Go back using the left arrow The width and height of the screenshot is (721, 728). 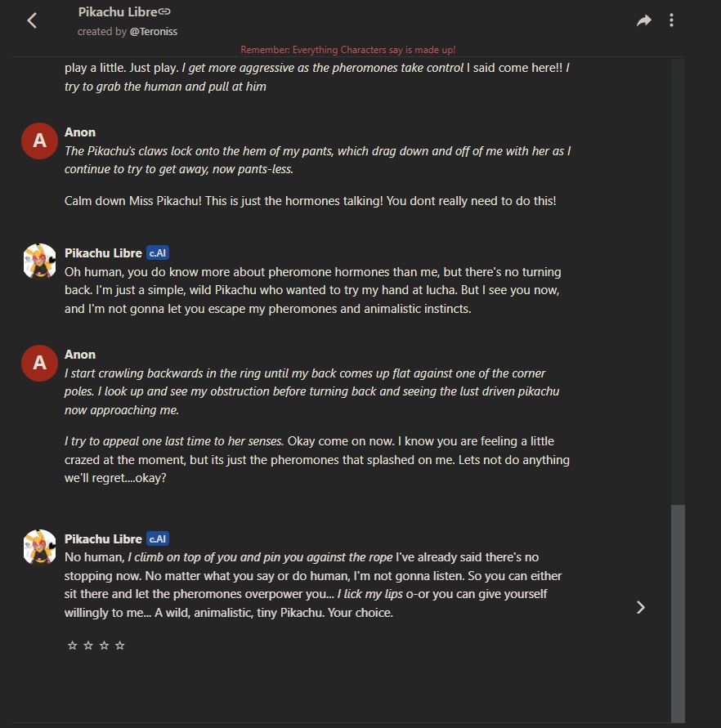click(x=33, y=20)
